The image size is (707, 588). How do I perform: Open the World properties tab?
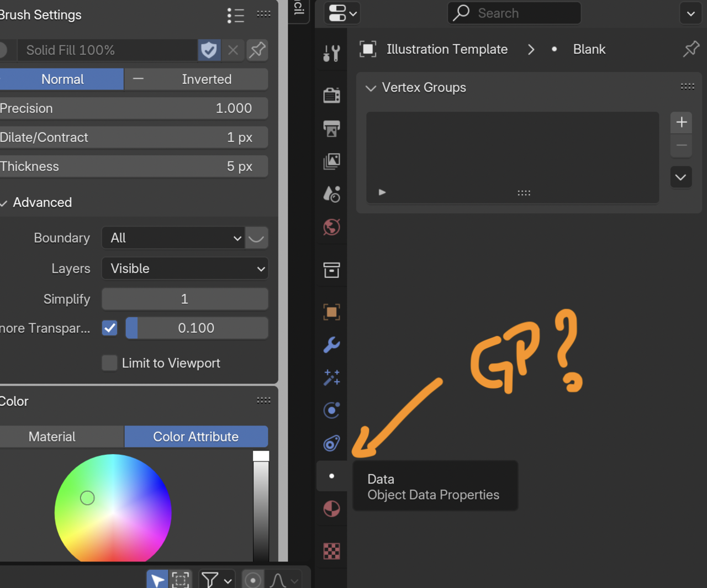click(x=331, y=227)
